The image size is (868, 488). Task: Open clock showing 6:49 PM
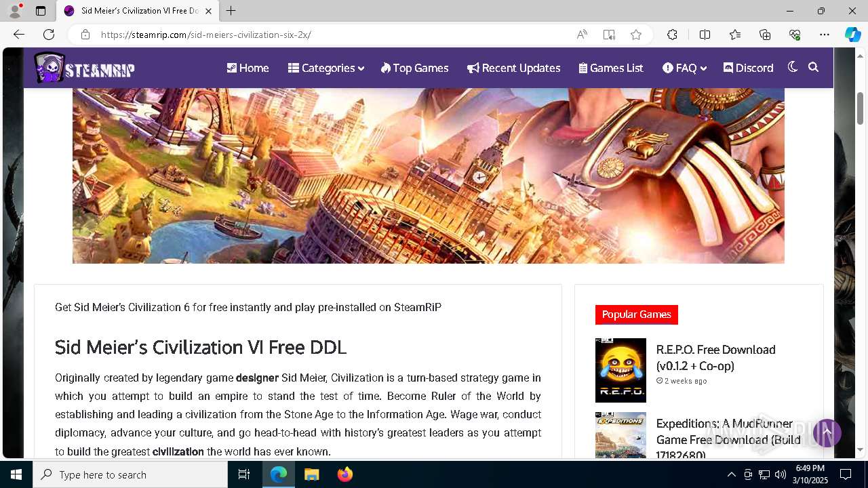(x=810, y=474)
